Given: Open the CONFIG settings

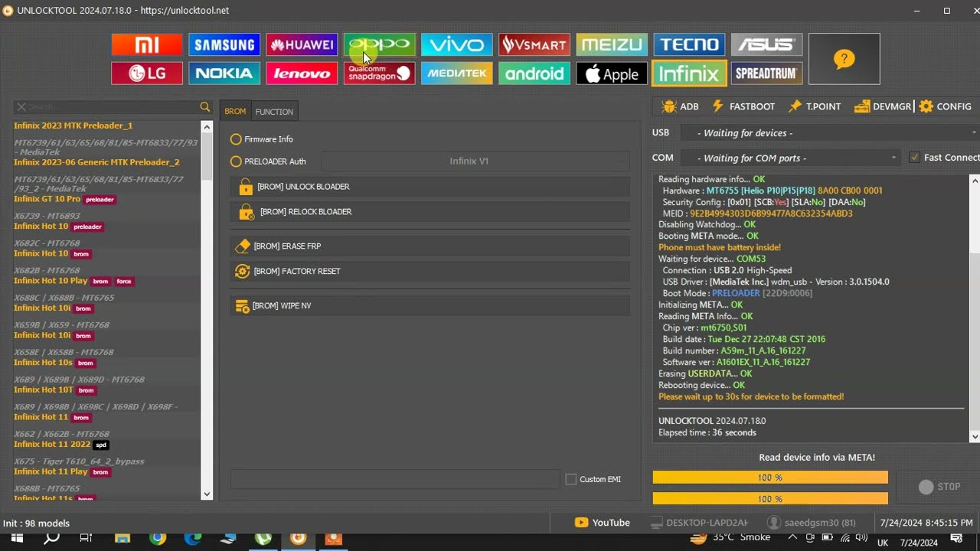Looking at the screenshot, I should (945, 106).
